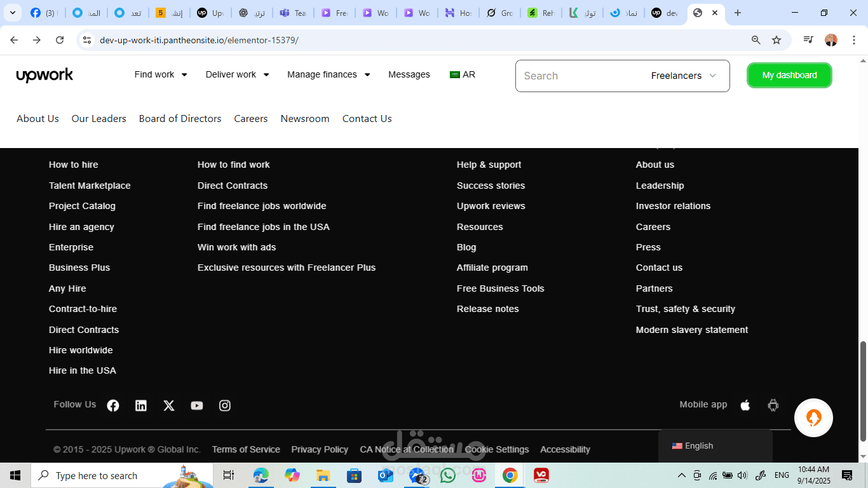Click the orange floating chat widget icon

point(814,417)
